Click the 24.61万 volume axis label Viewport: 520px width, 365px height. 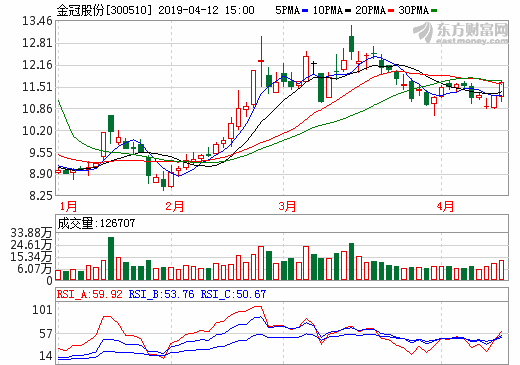[x=32, y=245]
